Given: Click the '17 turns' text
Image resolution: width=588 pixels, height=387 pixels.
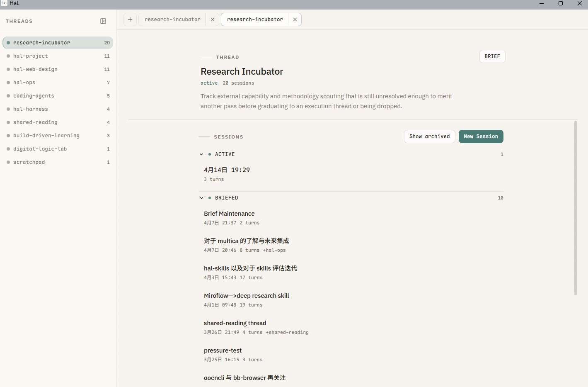Looking at the screenshot, I should (251, 277).
